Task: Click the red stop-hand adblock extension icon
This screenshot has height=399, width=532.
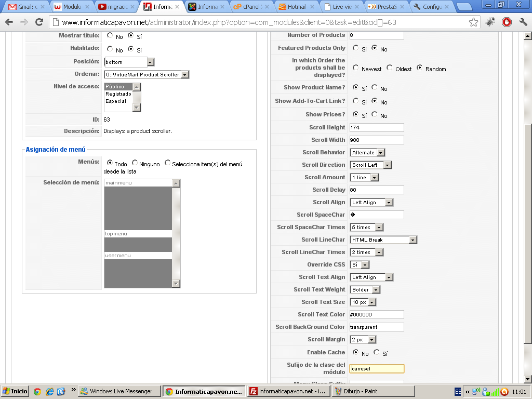Action: click(x=507, y=22)
